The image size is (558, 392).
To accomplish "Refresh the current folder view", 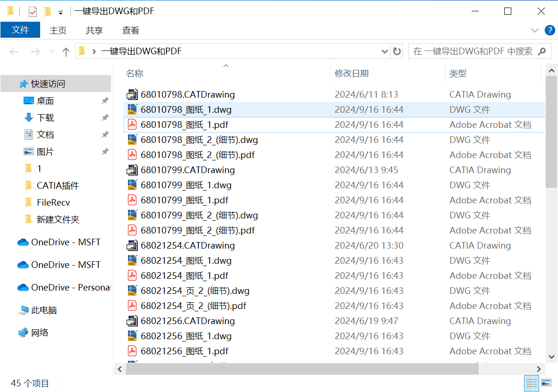I will [x=397, y=51].
